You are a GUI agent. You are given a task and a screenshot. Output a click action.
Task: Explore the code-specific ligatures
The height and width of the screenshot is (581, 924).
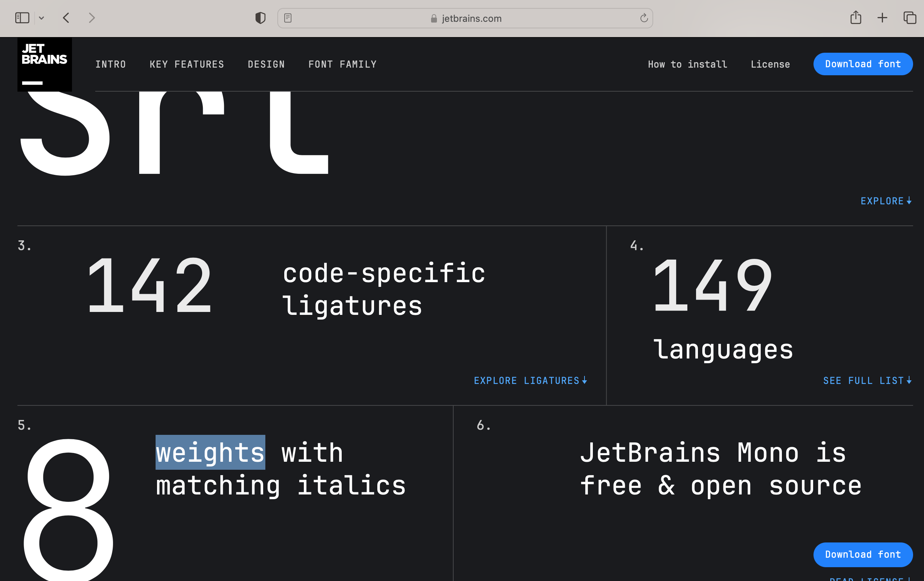tap(530, 380)
